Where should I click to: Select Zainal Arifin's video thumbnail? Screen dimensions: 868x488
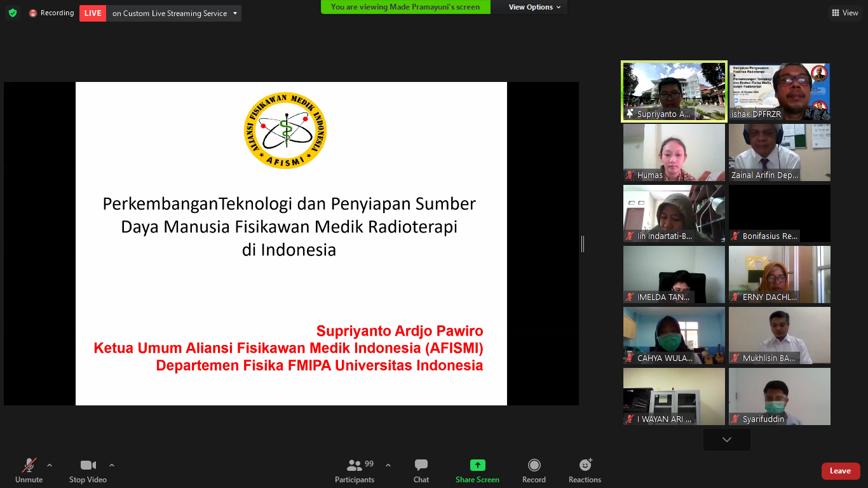click(780, 152)
